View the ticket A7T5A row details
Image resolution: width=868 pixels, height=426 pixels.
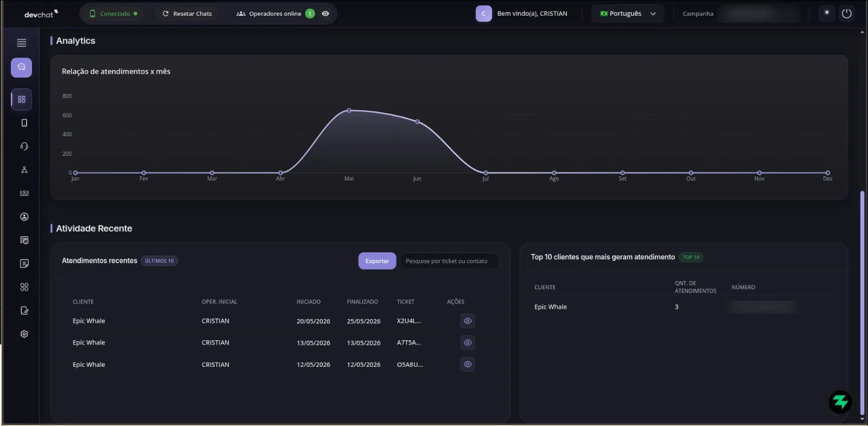coord(468,342)
